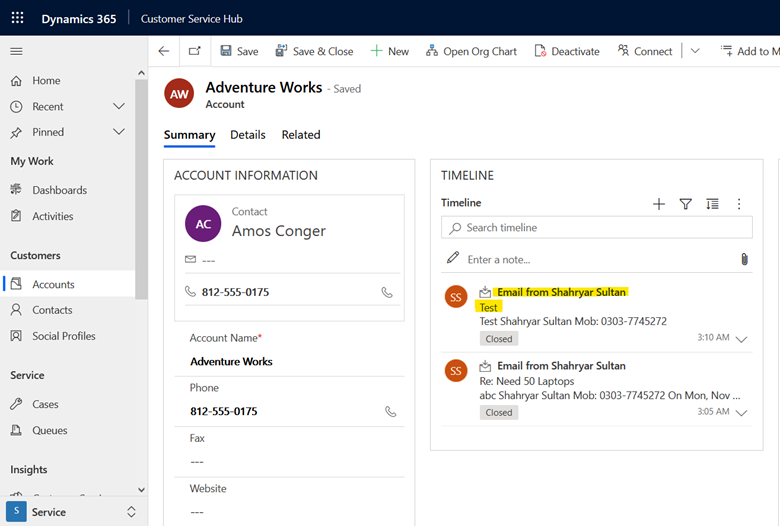
Task: Click the Website field
Action: click(x=290, y=512)
